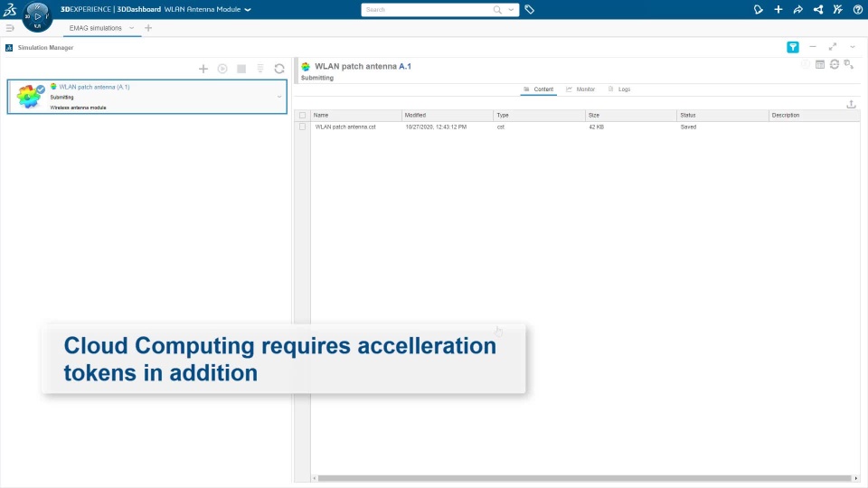The width and height of the screenshot is (868, 488).
Task: Select the WLAN patch antenna (A.1) card
Action: (x=147, y=97)
